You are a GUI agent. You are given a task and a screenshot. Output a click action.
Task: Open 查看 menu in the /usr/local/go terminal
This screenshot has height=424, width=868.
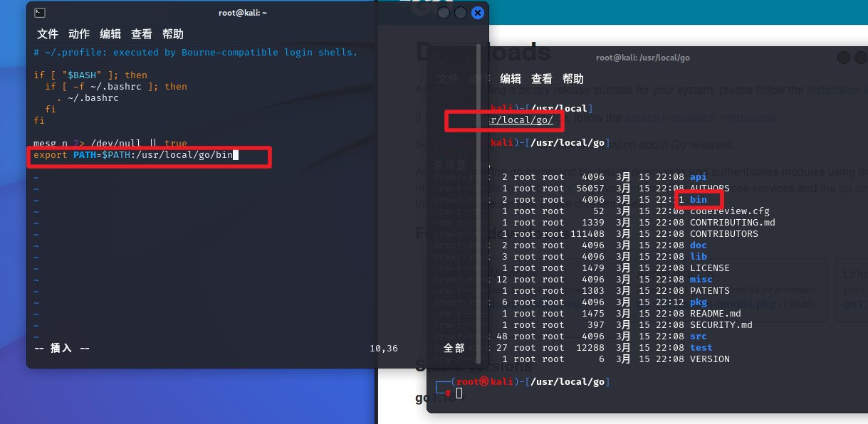(x=542, y=79)
